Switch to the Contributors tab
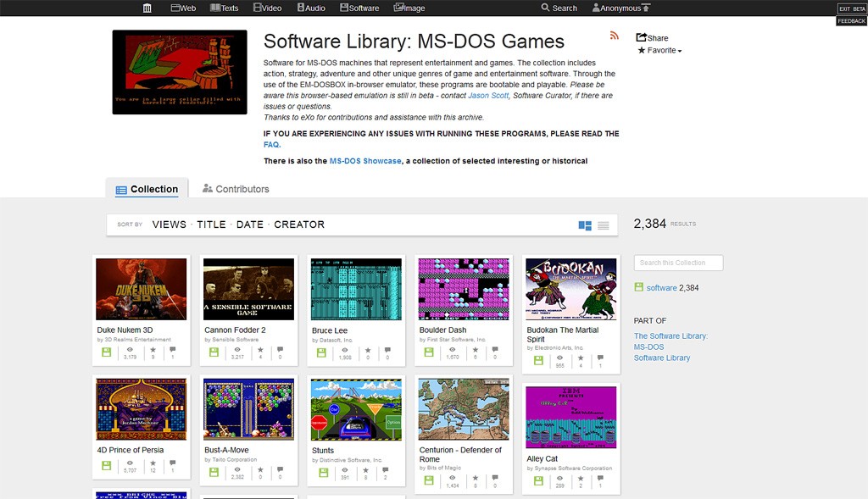 [235, 190]
